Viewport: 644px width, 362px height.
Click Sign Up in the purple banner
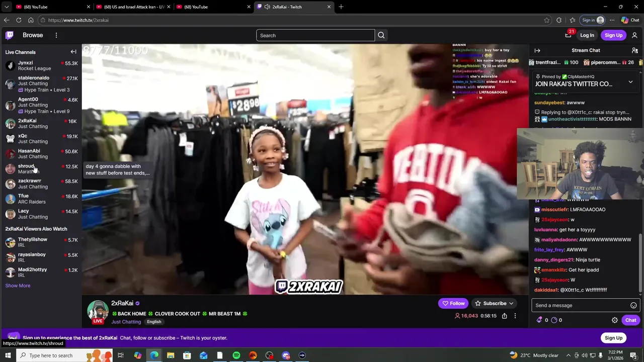point(613,338)
